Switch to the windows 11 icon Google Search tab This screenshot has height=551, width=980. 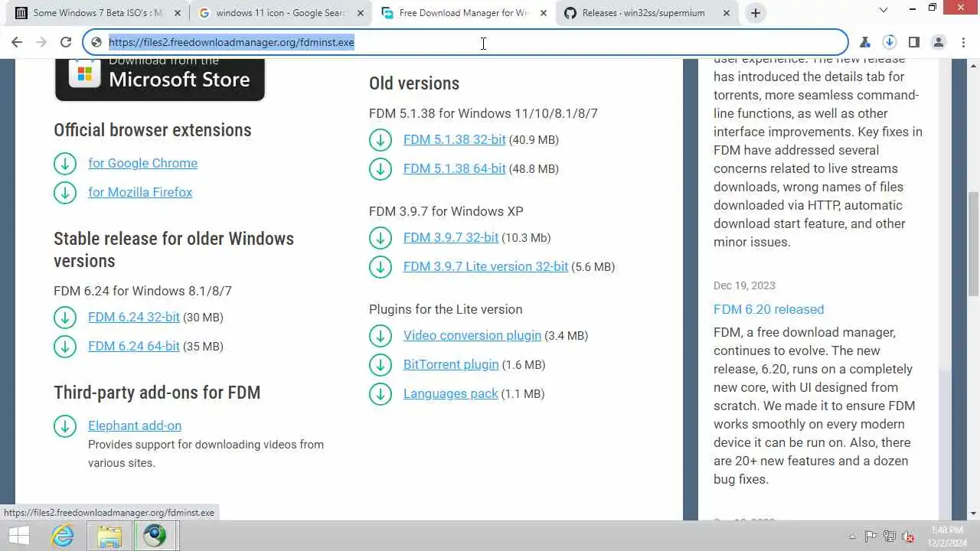click(x=281, y=13)
